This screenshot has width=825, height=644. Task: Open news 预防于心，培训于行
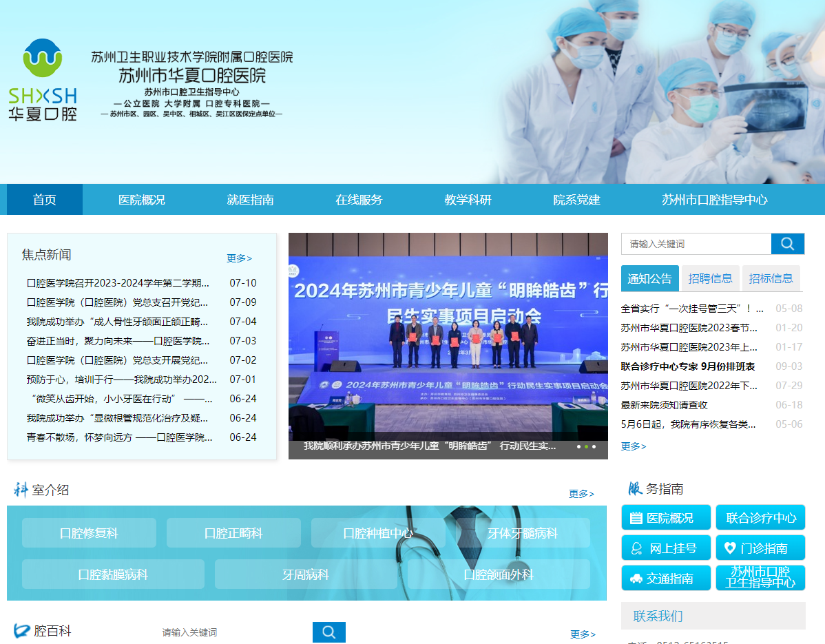click(121, 380)
